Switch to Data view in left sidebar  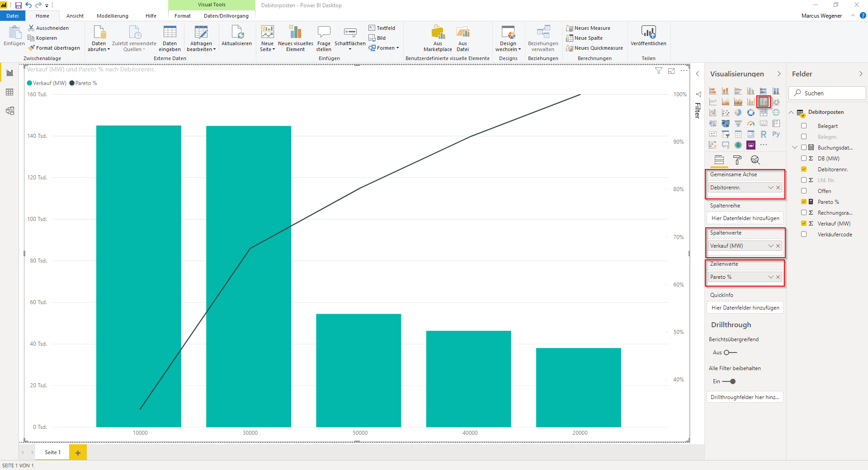pos(9,92)
